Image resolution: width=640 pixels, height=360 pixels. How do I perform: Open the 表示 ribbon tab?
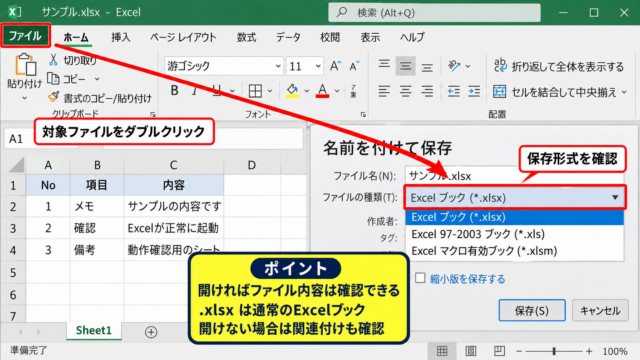point(370,37)
